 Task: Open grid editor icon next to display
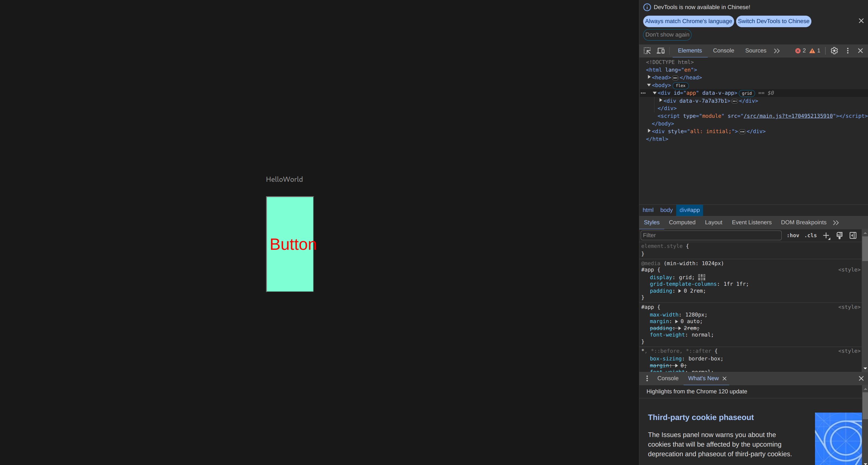[701, 278]
